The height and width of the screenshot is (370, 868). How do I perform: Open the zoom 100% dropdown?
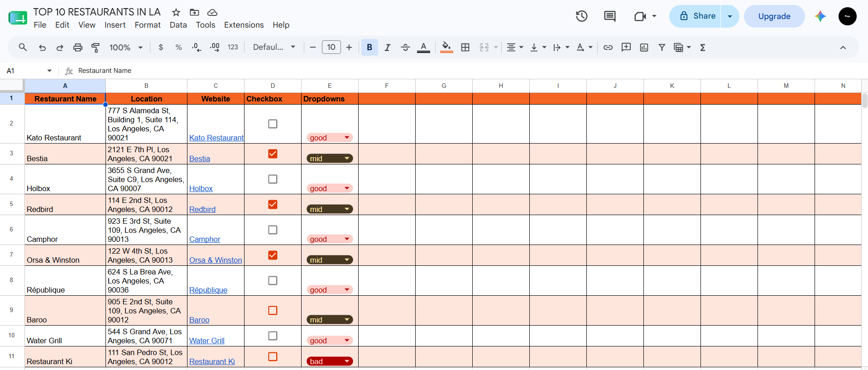pos(126,47)
